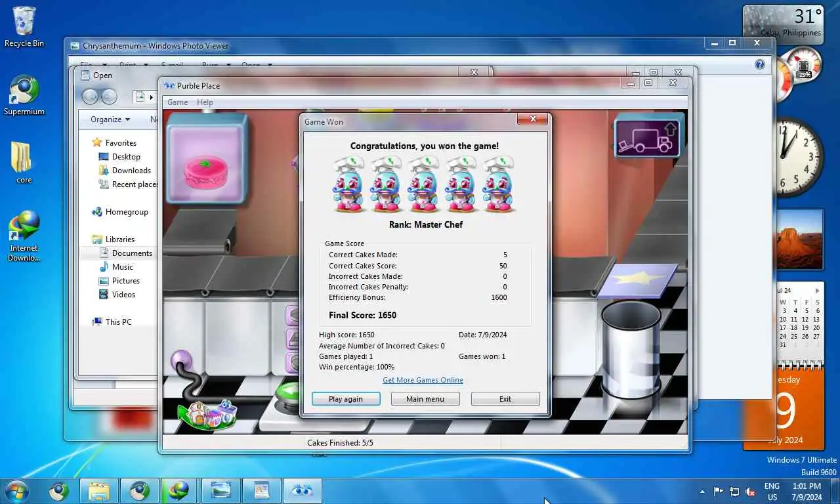
Task: Show hidden tray icons arrow
Action: pos(703,492)
